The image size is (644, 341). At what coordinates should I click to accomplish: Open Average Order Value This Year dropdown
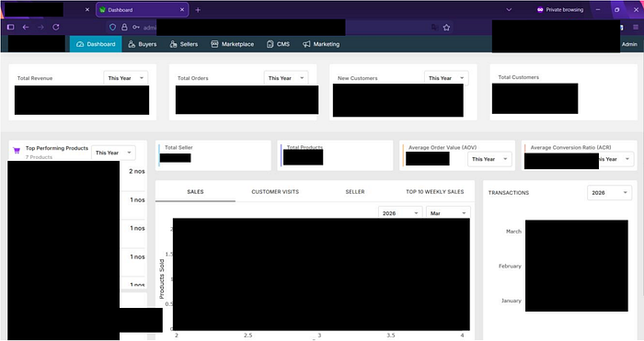click(489, 159)
